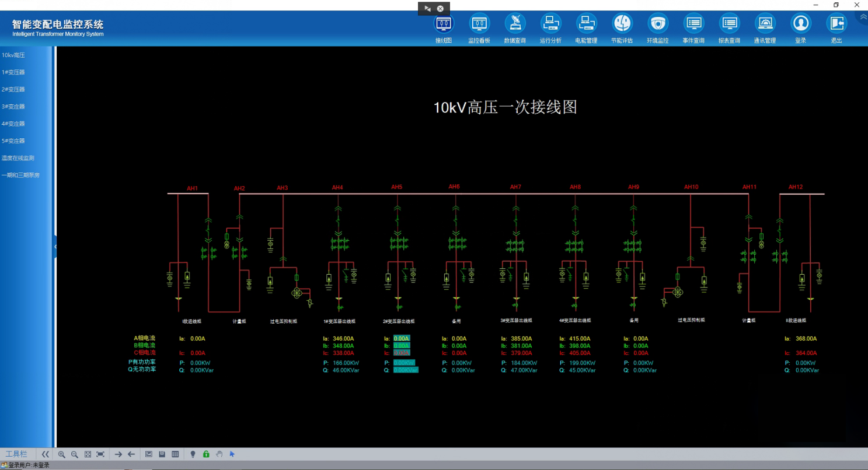Click the AH4 cabinet label
The image size is (868, 470).
337,188
